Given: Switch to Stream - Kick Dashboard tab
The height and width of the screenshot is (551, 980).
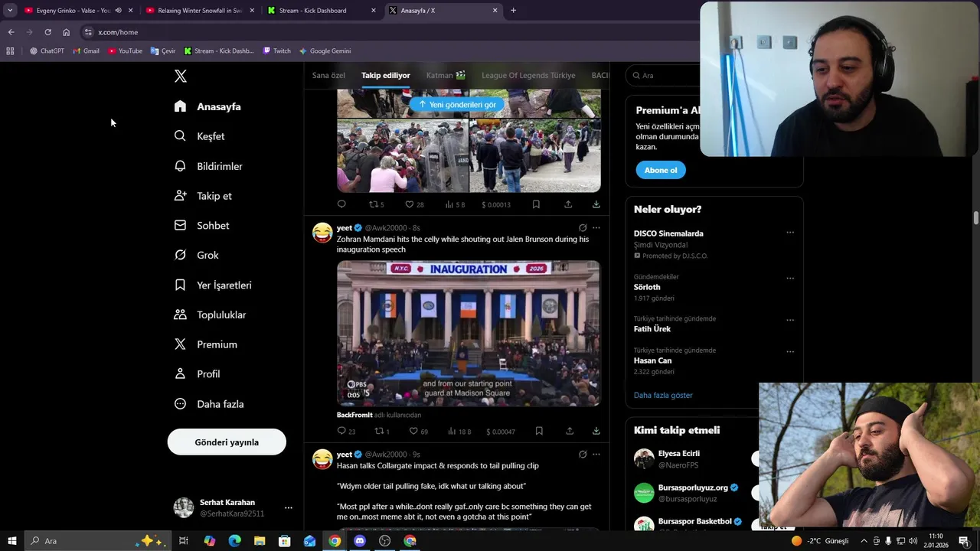Looking at the screenshot, I should point(322,11).
